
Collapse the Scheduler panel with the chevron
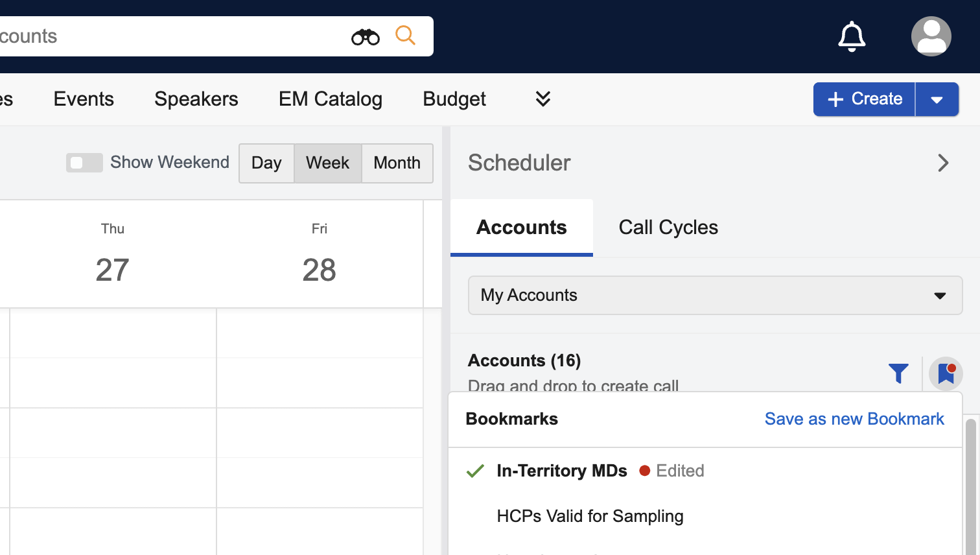(x=943, y=163)
